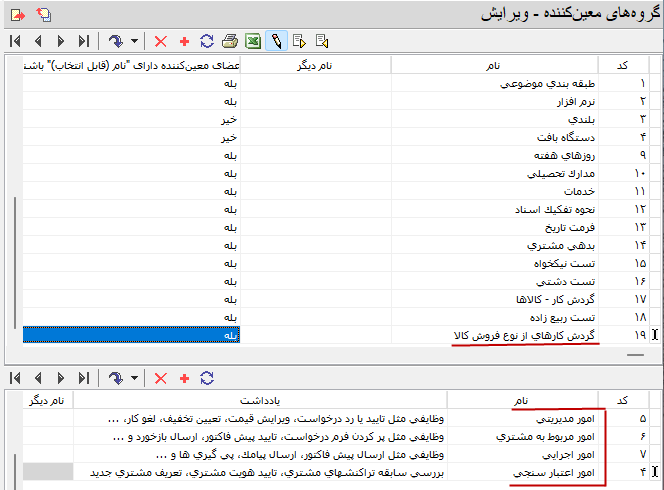Click the red X delete icon in lower toolbar
The image size is (664, 490).
pos(161,377)
